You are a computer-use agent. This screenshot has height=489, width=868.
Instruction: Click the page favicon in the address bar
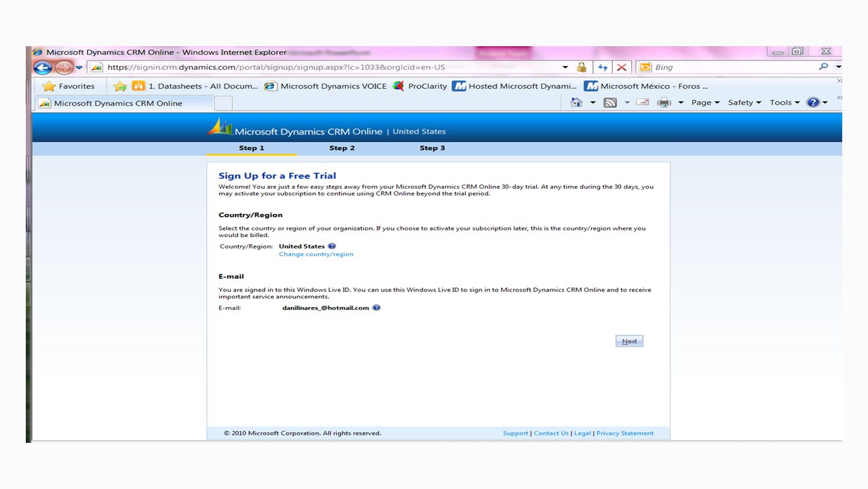click(x=96, y=67)
